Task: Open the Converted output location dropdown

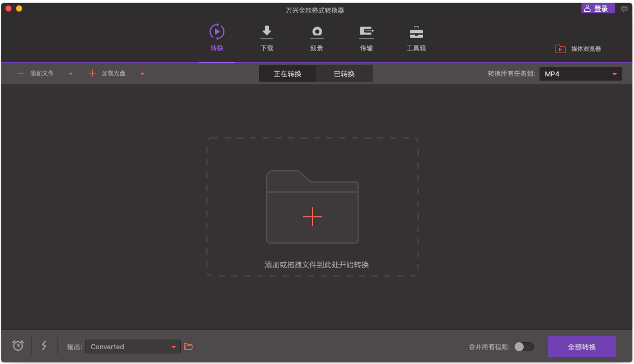Action: (x=133, y=346)
